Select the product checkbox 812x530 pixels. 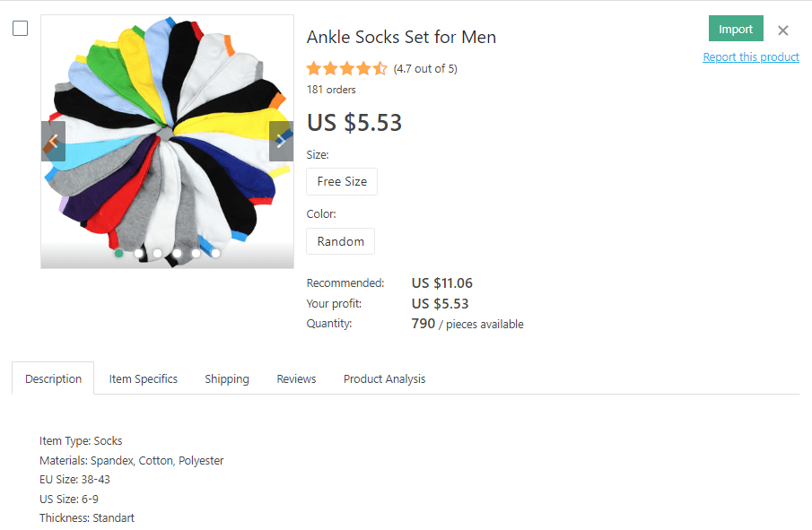[x=20, y=28]
